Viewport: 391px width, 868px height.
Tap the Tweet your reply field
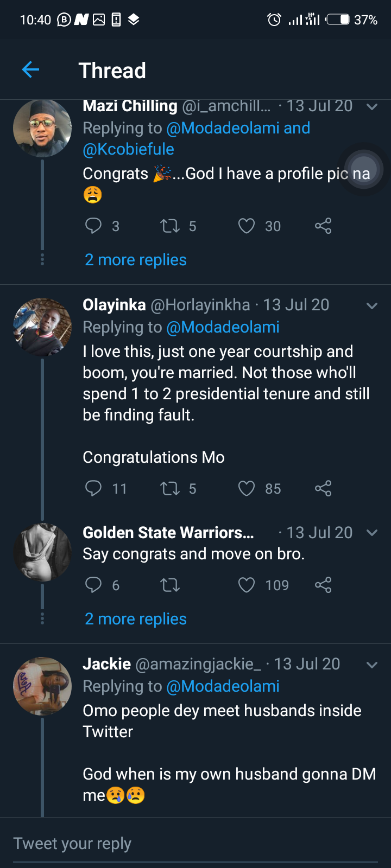(195, 844)
